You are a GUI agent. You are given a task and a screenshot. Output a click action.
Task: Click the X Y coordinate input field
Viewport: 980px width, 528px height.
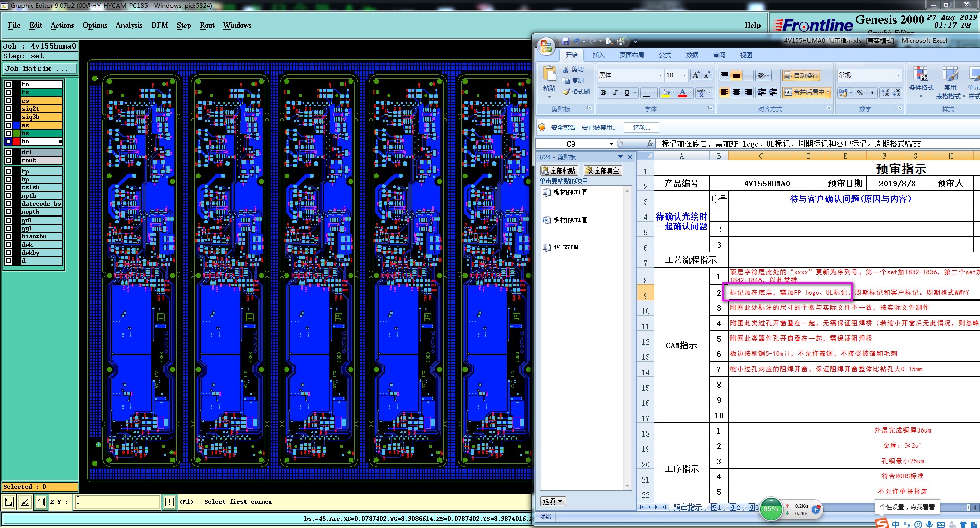[x=117, y=502]
